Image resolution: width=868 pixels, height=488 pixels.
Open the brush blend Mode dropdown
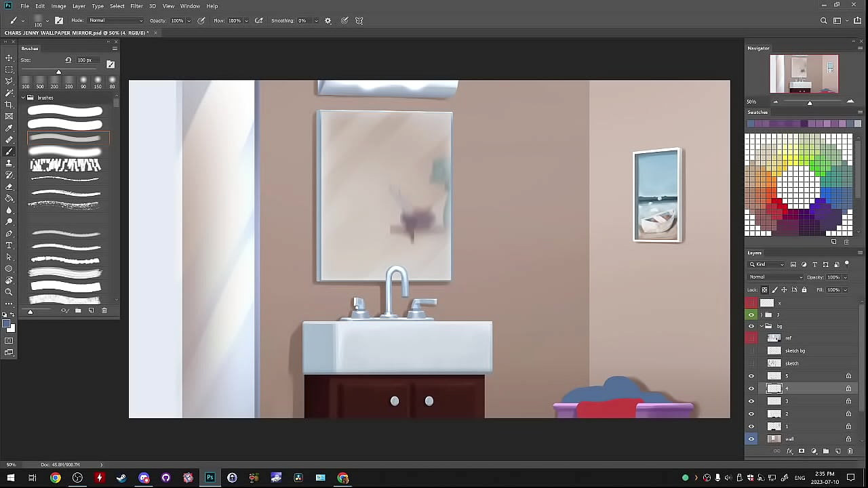coord(115,20)
